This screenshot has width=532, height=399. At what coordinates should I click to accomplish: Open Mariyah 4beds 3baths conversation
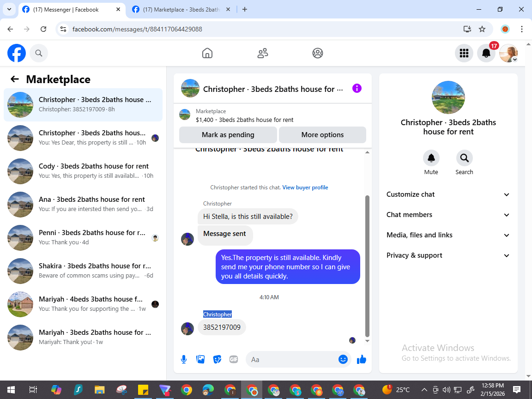(83, 304)
